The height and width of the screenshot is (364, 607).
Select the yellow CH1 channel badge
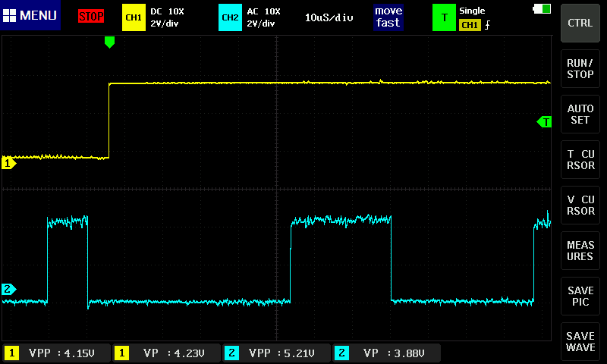[x=134, y=17]
